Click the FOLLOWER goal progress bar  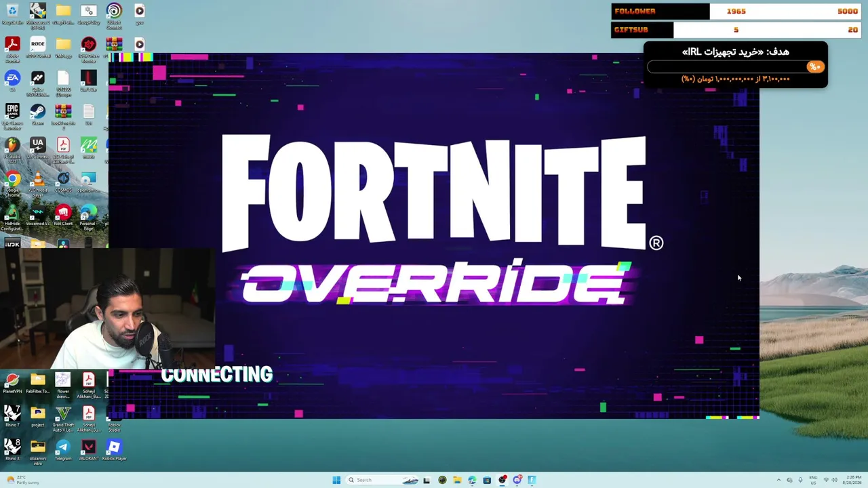click(736, 12)
